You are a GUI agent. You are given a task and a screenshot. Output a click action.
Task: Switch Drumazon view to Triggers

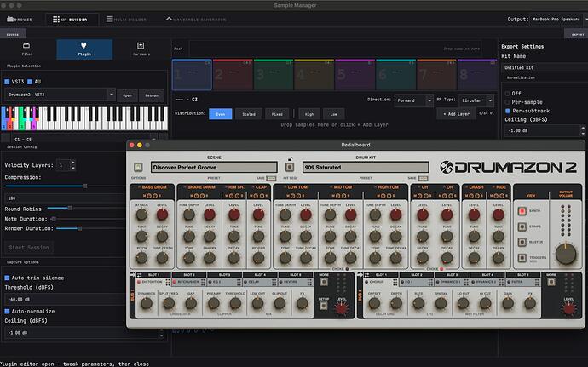pyautogui.click(x=522, y=257)
